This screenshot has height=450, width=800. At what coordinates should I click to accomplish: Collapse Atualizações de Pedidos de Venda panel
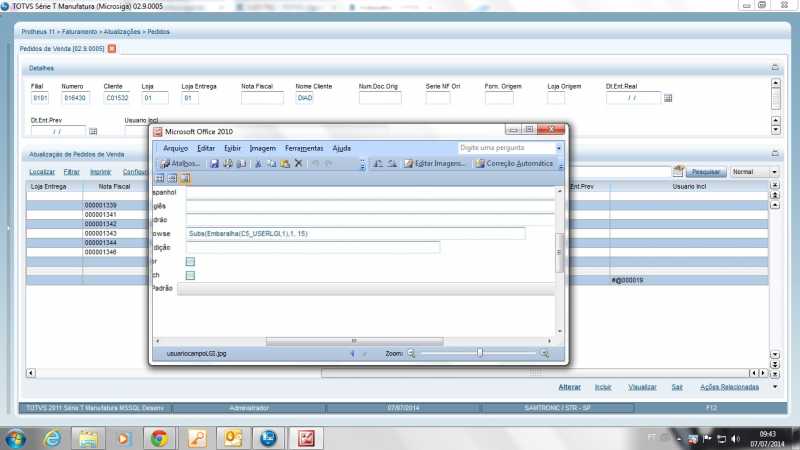click(x=775, y=154)
